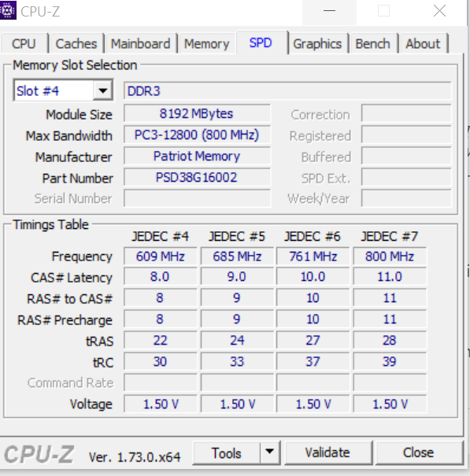
Task: Click the Ver. 1.73.0.x64 version text
Action: (x=135, y=456)
